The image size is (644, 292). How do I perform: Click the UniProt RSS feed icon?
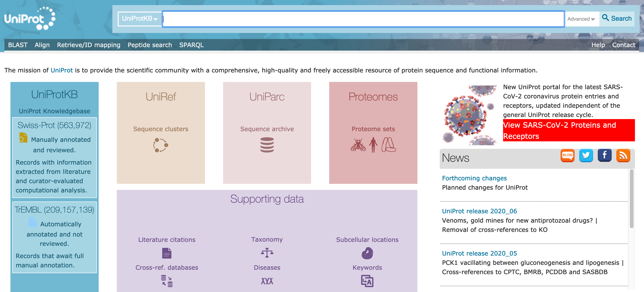[x=622, y=156]
